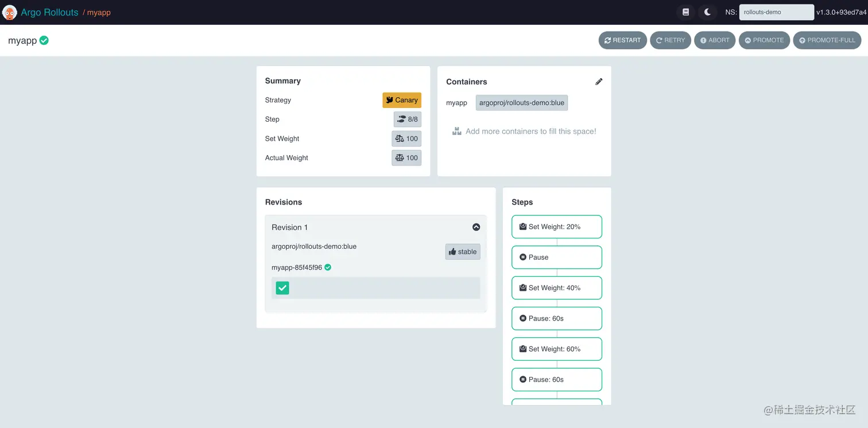This screenshot has height=428, width=868.
Task: Click the argoproj/rollouts-demo:blue container image field
Action: click(x=522, y=103)
